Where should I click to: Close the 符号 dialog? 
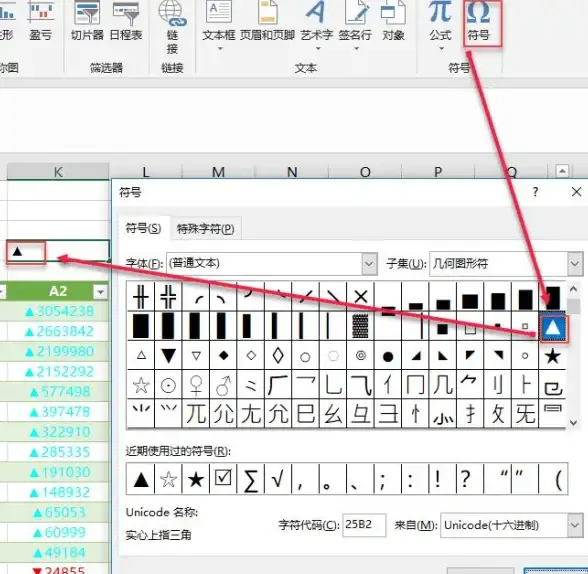pos(576,192)
